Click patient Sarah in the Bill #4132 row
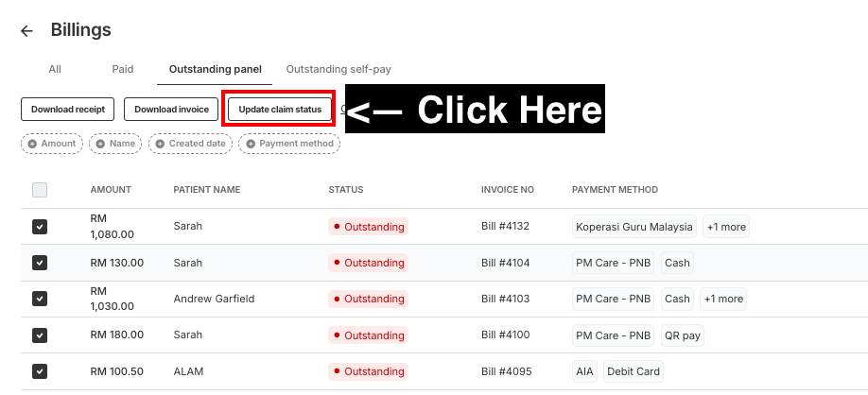This screenshot has height=395, width=868. click(187, 226)
